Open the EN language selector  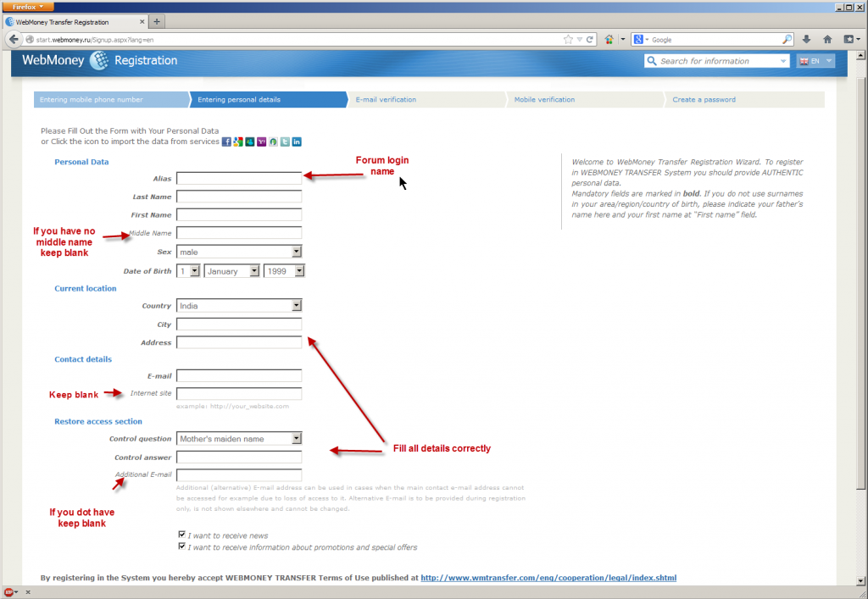(815, 61)
